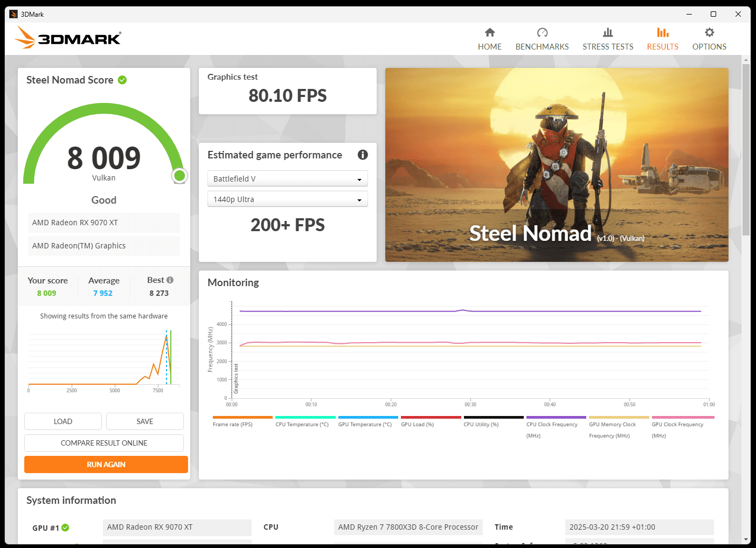Click AMD Ryzen 7 7800X3D CPU field

click(x=408, y=527)
